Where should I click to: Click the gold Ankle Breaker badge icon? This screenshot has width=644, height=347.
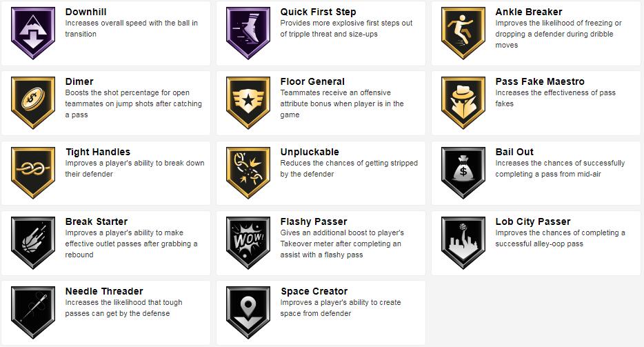tap(463, 33)
